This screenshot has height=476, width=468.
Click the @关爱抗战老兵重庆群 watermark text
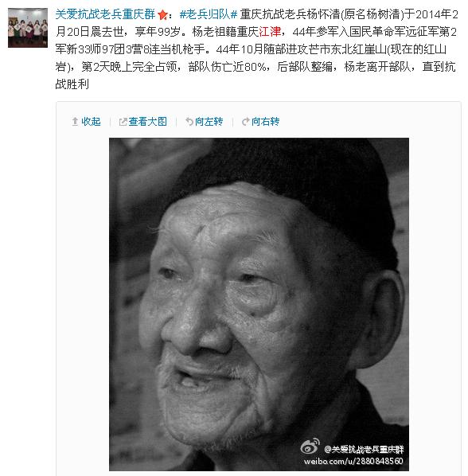(x=364, y=449)
